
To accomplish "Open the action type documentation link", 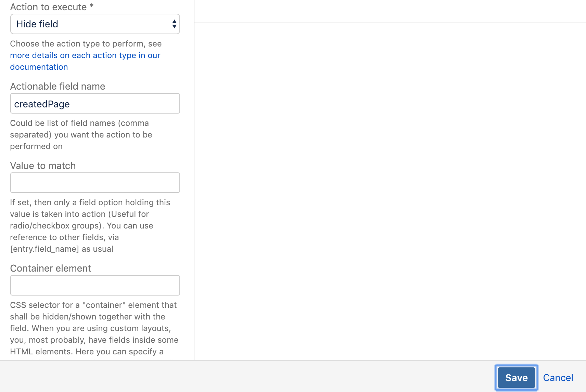I will click(x=85, y=61).
